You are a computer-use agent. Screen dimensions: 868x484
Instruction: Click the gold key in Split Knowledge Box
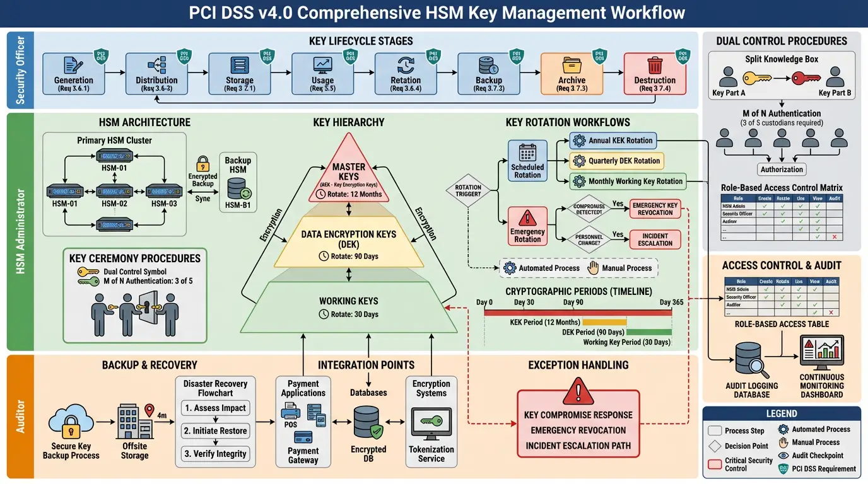click(756, 79)
